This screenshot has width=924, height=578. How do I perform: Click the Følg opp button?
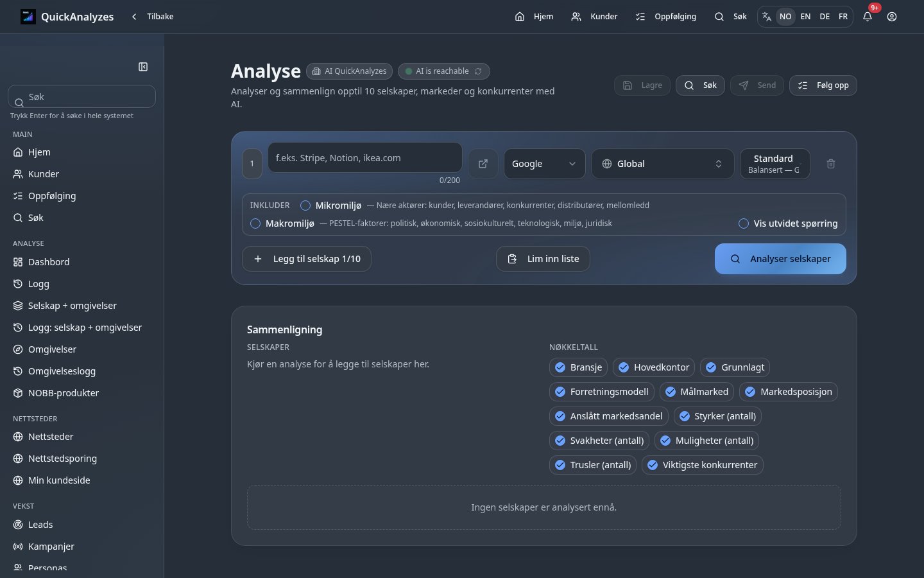click(823, 85)
